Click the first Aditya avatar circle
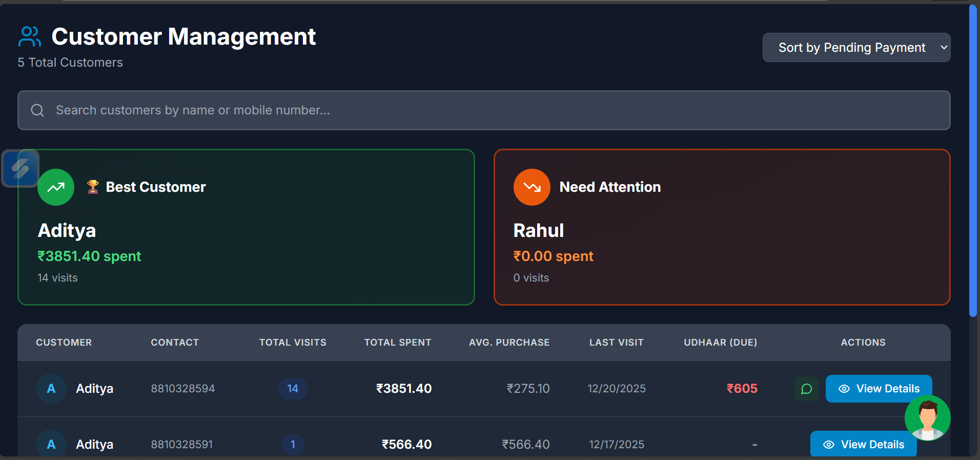Screen dimensions: 980x460 coord(51,389)
